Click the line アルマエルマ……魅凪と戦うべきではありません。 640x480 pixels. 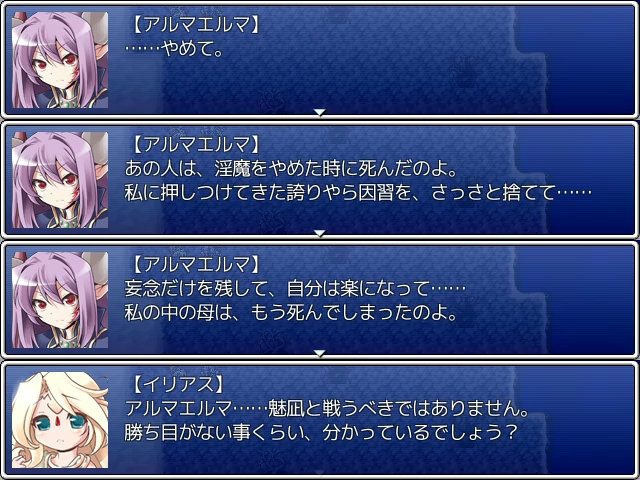327,409
